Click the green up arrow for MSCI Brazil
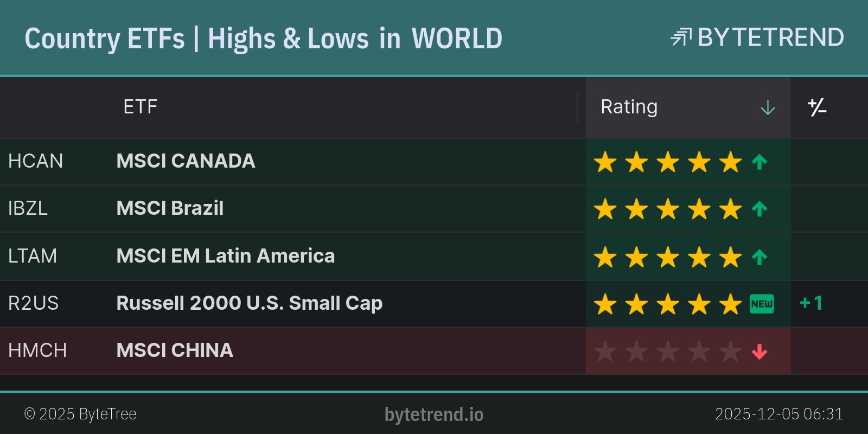 [759, 209]
